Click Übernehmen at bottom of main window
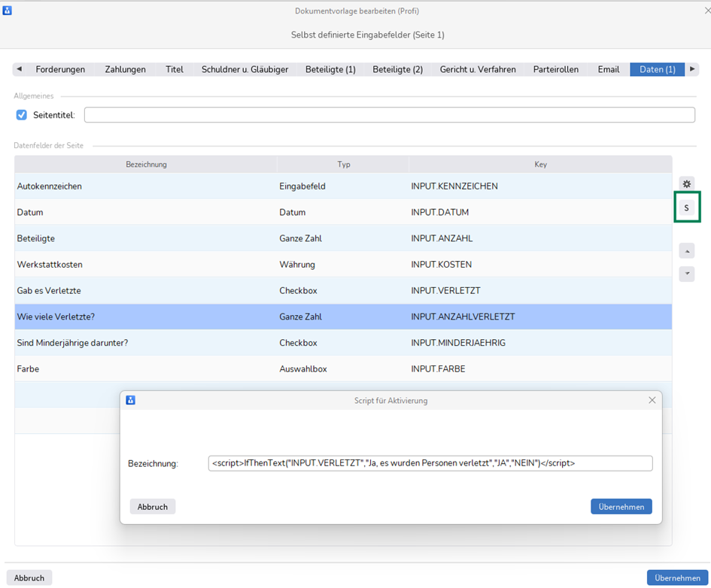 677,577
